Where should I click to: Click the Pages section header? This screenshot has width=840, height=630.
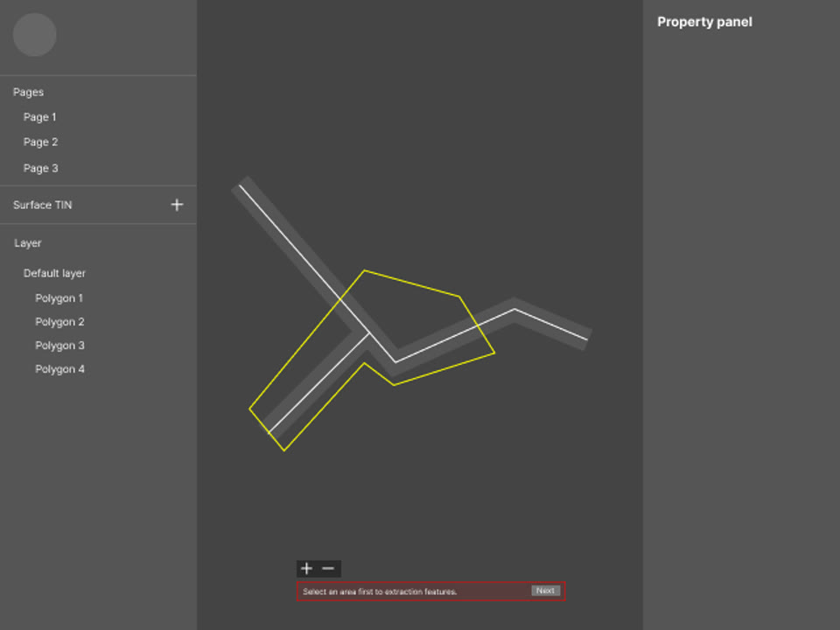pos(28,92)
